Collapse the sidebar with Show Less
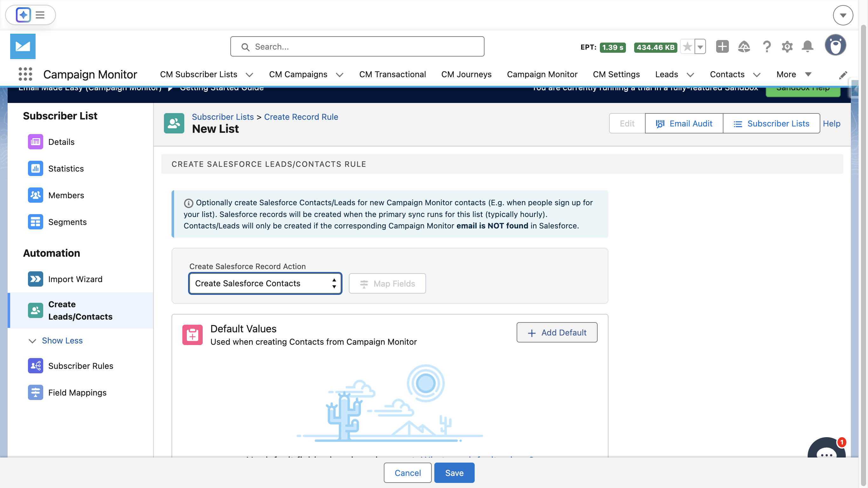Image resolution: width=868 pixels, height=488 pixels. [x=62, y=340]
